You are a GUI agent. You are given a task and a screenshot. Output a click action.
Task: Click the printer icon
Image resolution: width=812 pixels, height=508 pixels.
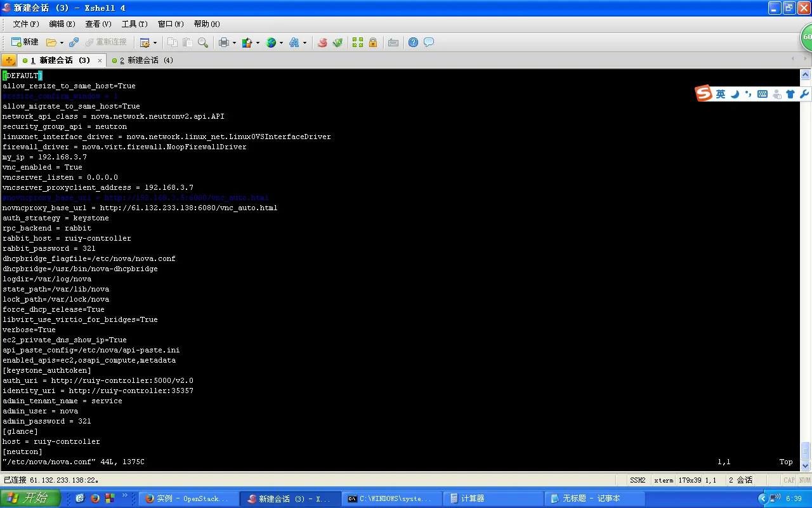click(x=224, y=43)
